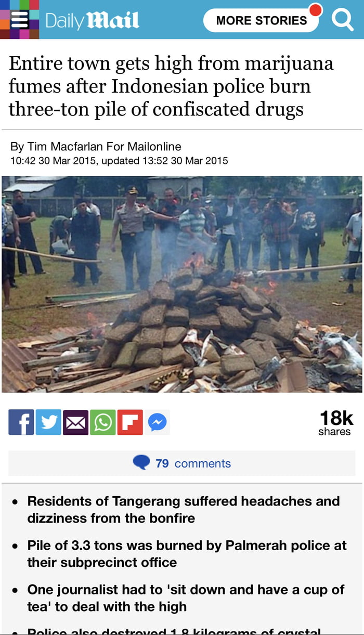Click the article headline about marijuana fumes
Viewport: 364px width, 635px height.
pyautogui.click(x=171, y=86)
